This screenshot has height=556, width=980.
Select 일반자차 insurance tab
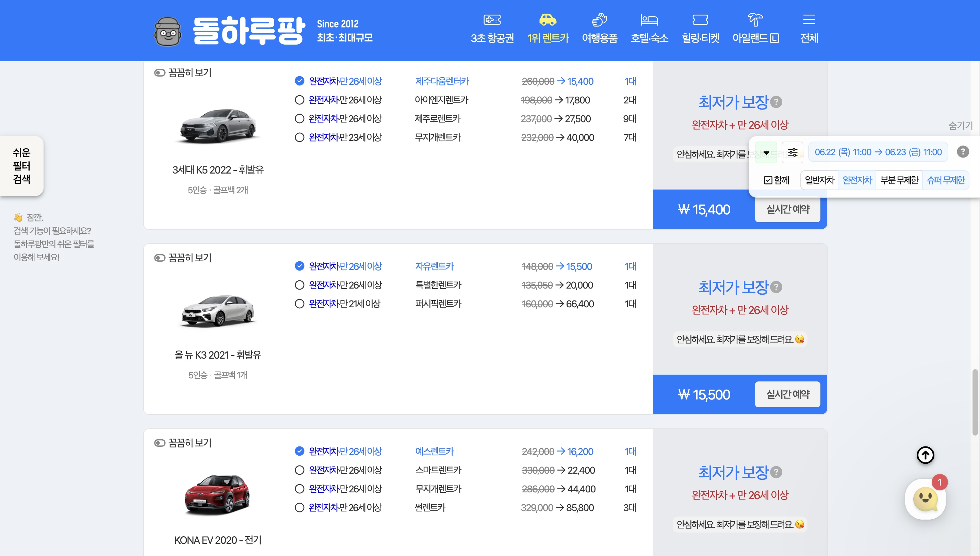point(819,180)
